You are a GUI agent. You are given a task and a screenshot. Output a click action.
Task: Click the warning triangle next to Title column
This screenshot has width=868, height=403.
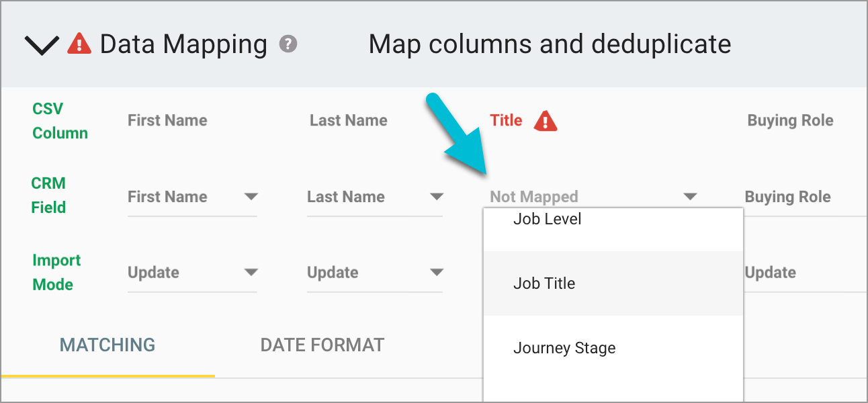pos(545,121)
